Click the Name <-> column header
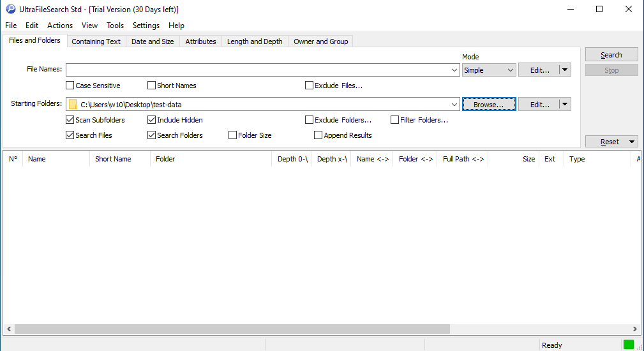The width and height of the screenshot is (644, 351). click(x=371, y=159)
